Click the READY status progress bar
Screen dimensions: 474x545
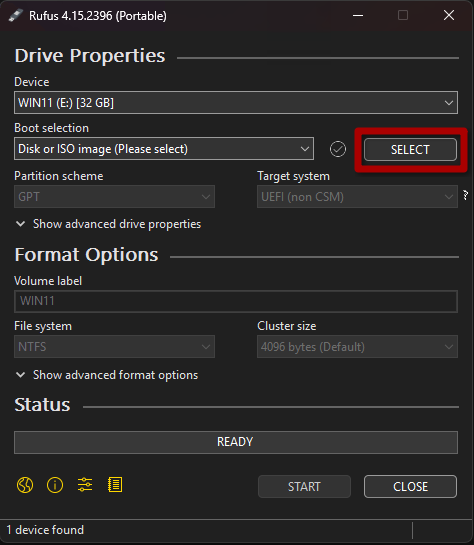coord(236,442)
